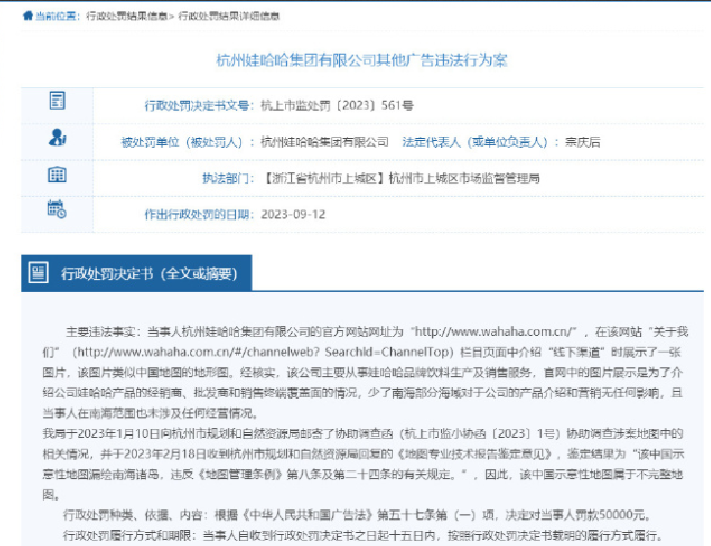Click the line starting 行政处罚种类、依据、内容
Screen dimensions: 711x546
pos(357,515)
